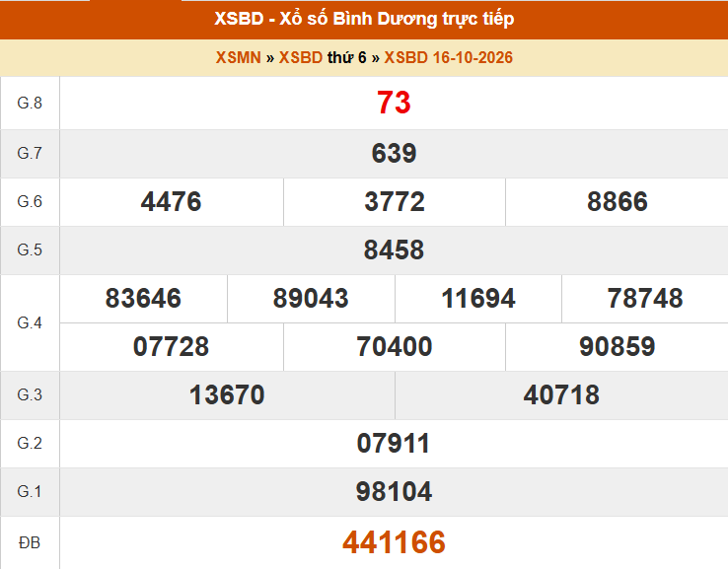
Task: Select the G.7 result 639
Action: (x=394, y=153)
